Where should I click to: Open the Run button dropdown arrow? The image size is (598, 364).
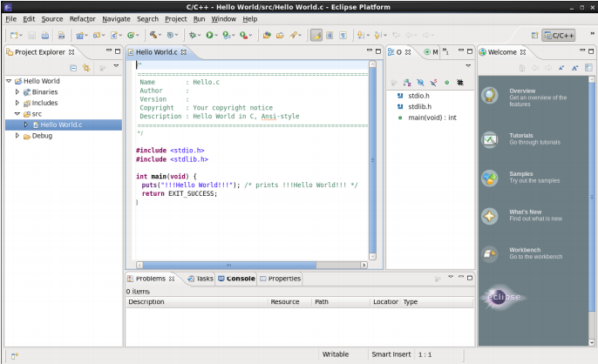click(x=216, y=35)
